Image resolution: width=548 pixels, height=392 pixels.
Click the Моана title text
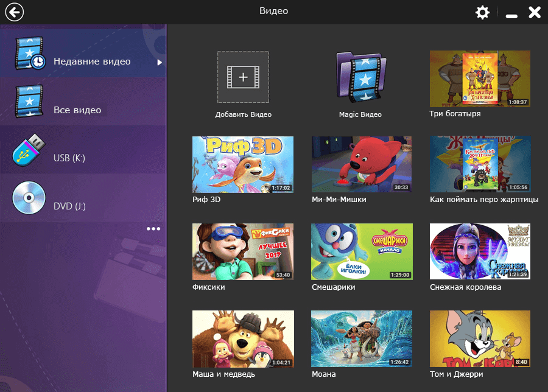(x=324, y=374)
